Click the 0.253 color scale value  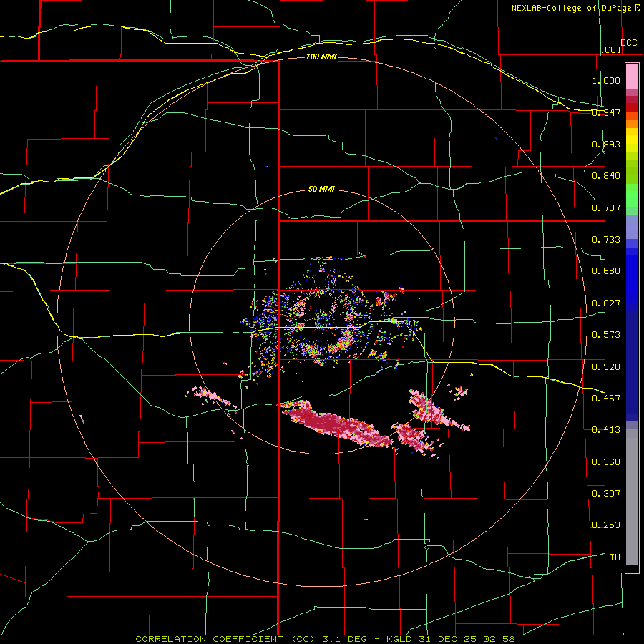coord(606,525)
